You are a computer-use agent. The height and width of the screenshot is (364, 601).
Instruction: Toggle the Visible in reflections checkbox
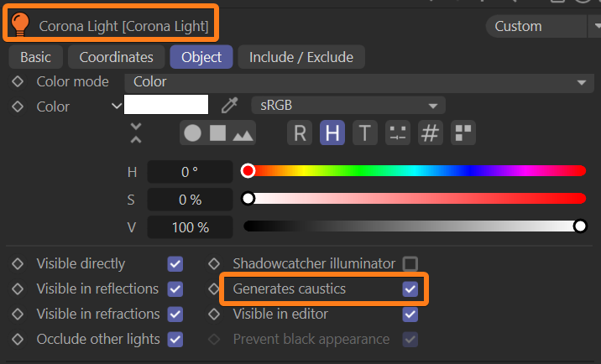(x=175, y=289)
